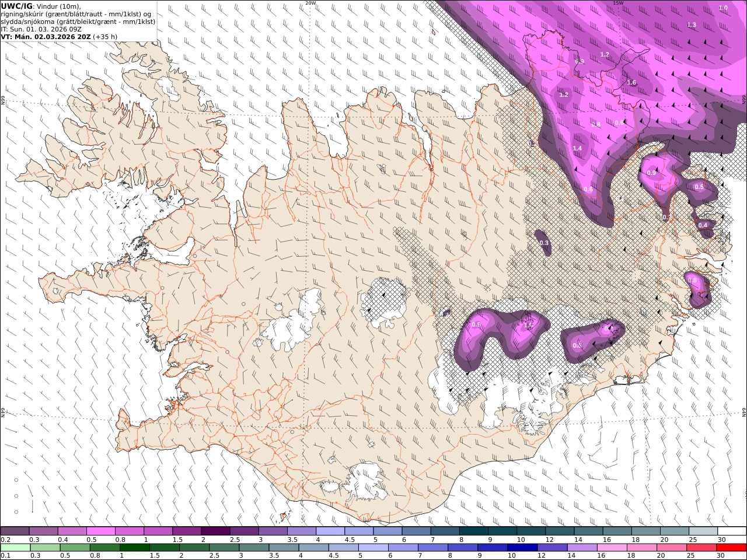747x560 pixels.
Task: Click the darkest purple 2–2.5 snow legend swatch
Action: pos(215,531)
